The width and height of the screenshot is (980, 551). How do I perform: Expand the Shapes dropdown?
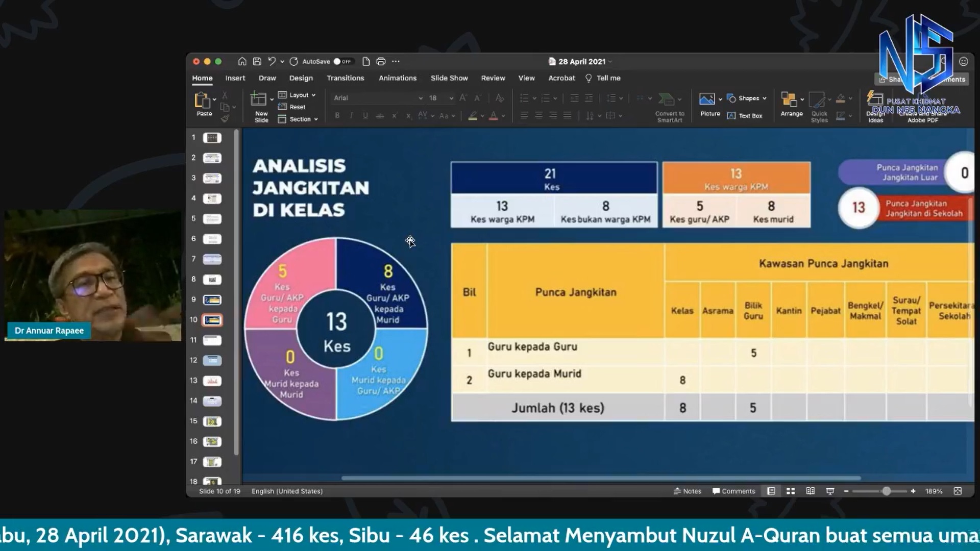747,98
